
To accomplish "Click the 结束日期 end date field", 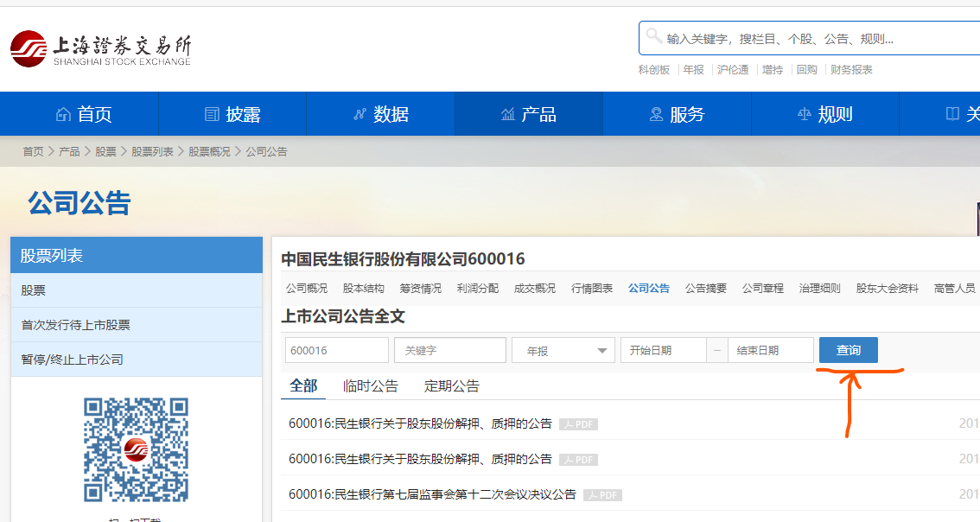I will [771, 350].
